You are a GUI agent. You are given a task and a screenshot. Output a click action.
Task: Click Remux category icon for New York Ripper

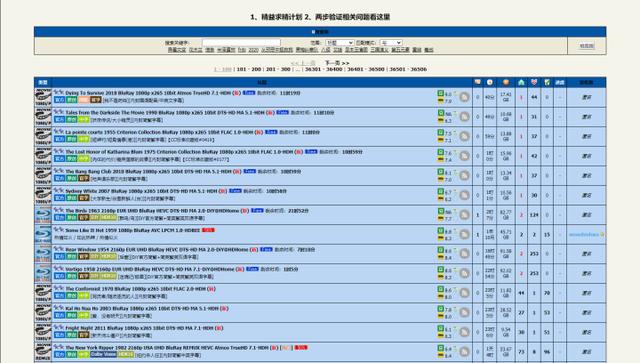pos(43,352)
